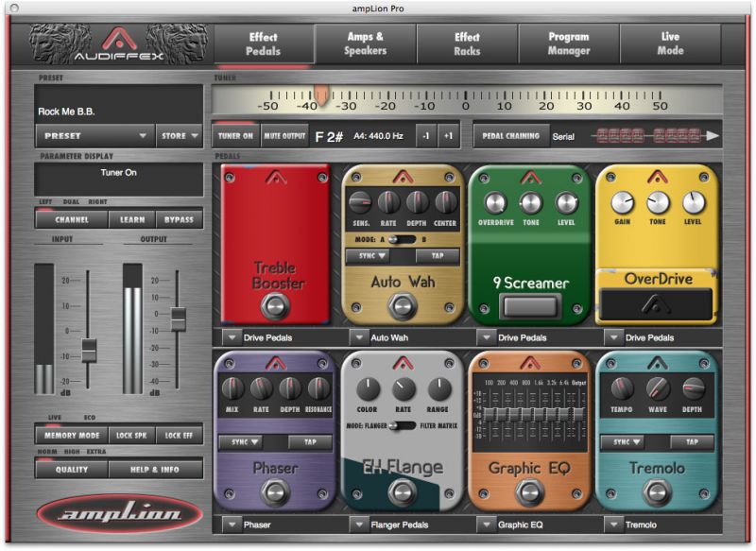Click the Tremolo DEPTH knob
756x551 pixels.
click(x=694, y=388)
